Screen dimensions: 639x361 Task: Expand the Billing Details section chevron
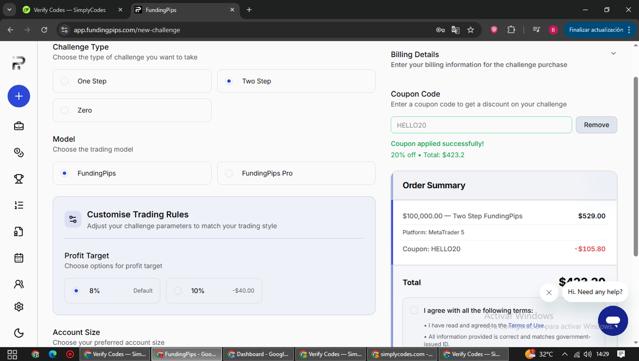pyautogui.click(x=613, y=54)
